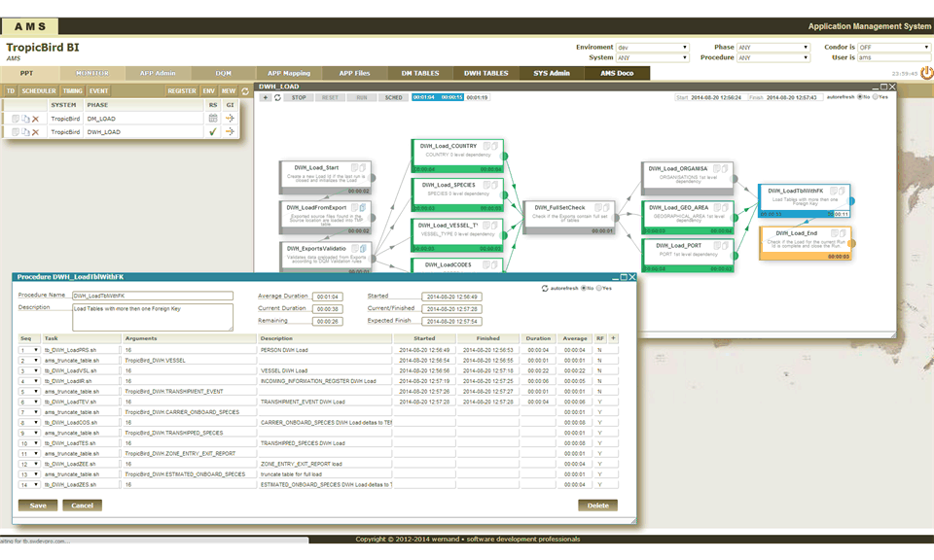The height and width of the screenshot is (560, 934).
Task: Click the green checkmark status on the DWH_LOAD row
Action: 212,131
